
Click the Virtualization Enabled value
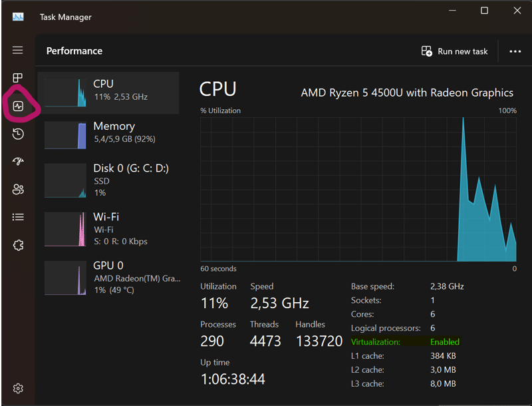[x=445, y=342]
